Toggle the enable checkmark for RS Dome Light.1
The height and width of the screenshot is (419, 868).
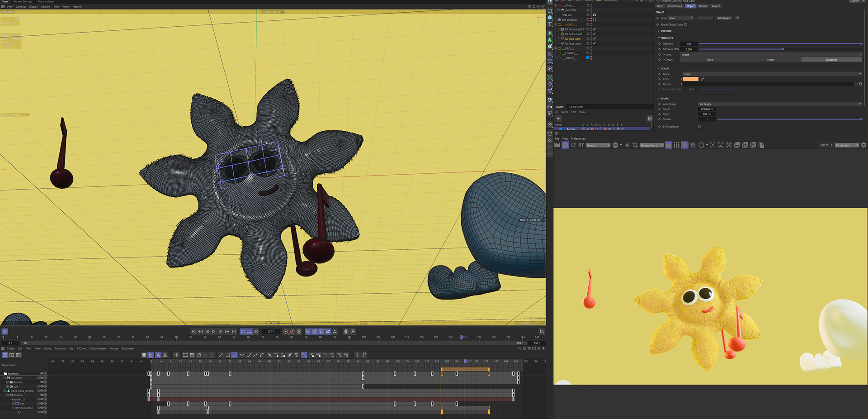pyautogui.click(x=594, y=29)
